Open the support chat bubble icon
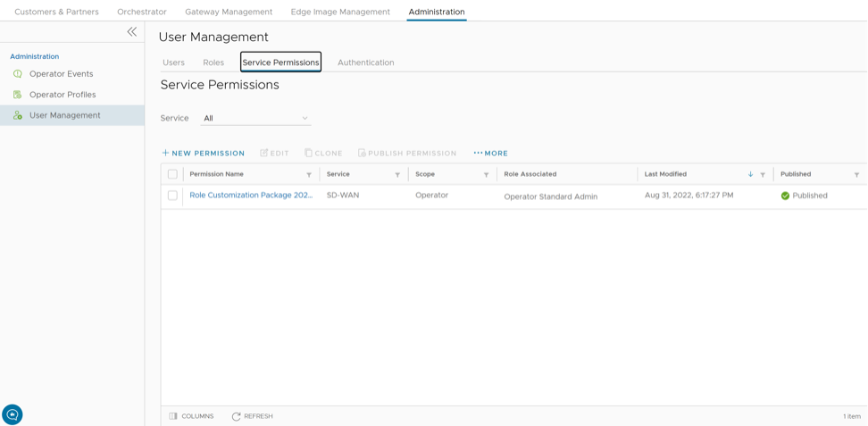This screenshot has height=426, width=868. point(13,414)
